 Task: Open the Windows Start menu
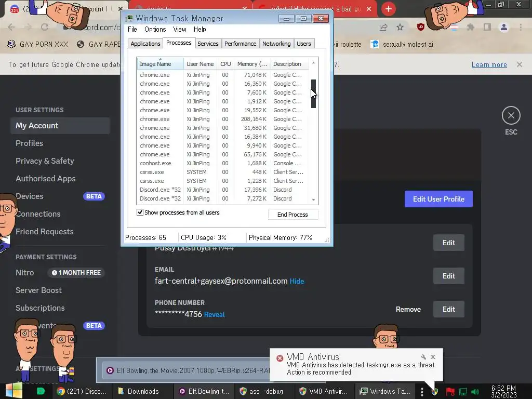point(14,391)
